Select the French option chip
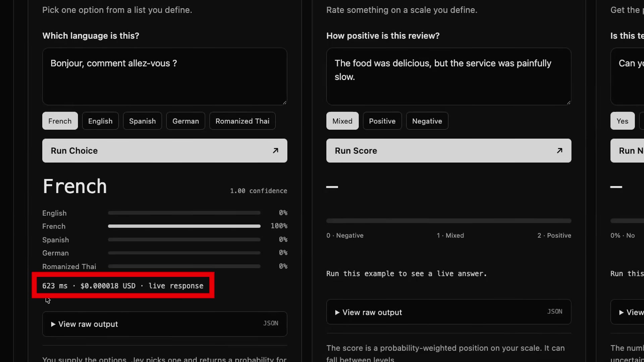The width and height of the screenshot is (644, 362). (60, 121)
